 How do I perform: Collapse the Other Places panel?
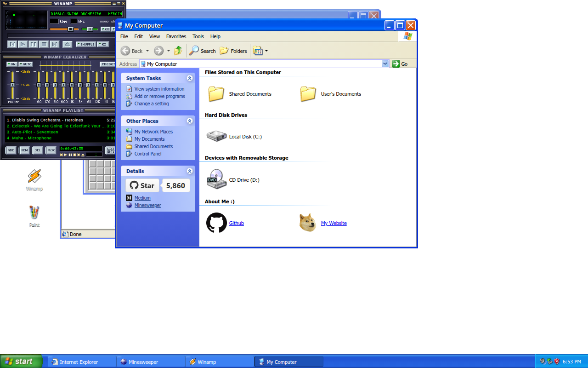pyautogui.click(x=190, y=121)
